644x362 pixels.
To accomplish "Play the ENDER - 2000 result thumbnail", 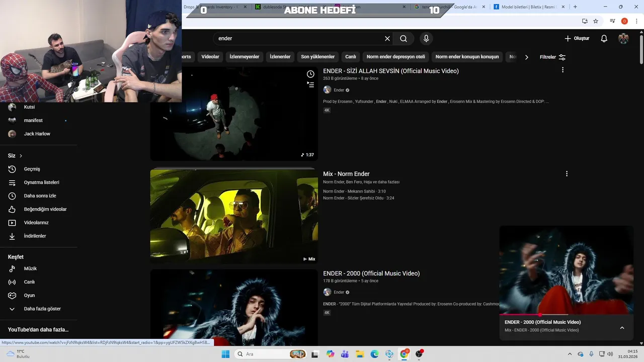I will [234, 308].
